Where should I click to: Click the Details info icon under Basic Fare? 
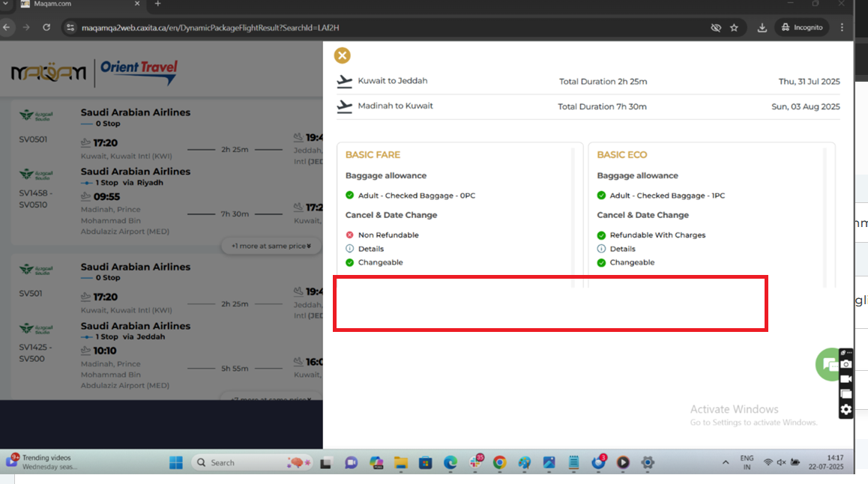[x=349, y=249]
